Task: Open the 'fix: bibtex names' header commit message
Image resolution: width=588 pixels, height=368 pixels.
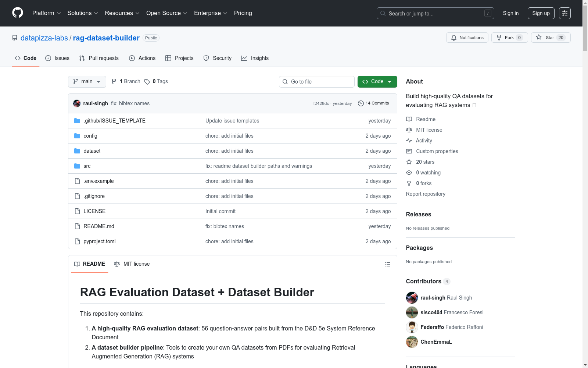Action: coord(130,103)
